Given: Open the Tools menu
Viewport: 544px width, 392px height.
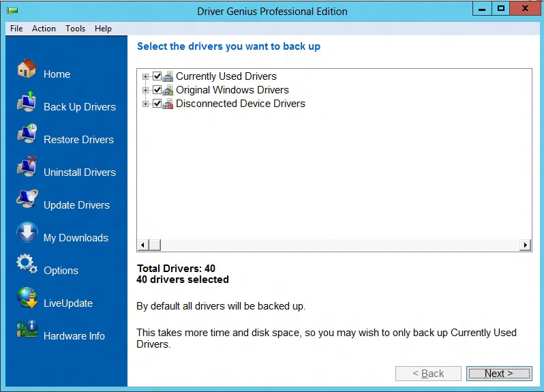Looking at the screenshot, I should pyautogui.click(x=75, y=29).
